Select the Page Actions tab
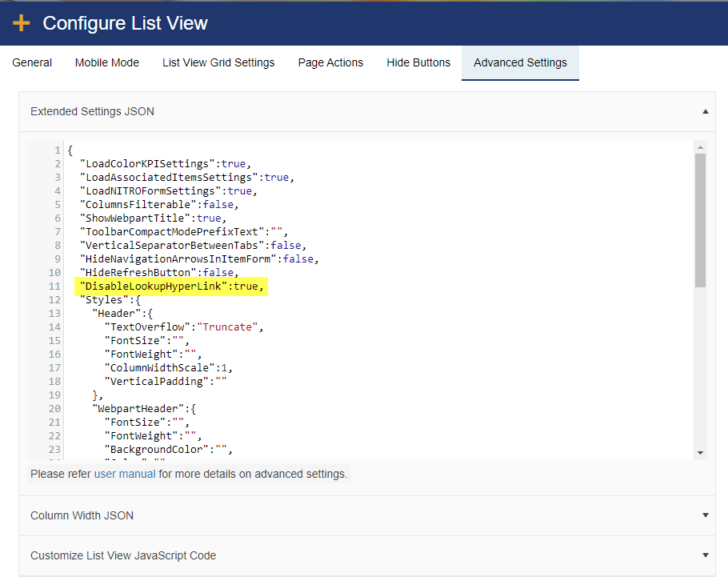The width and height of the screenshot is (728, 581). pyautogui.click(x=330, y=62)
